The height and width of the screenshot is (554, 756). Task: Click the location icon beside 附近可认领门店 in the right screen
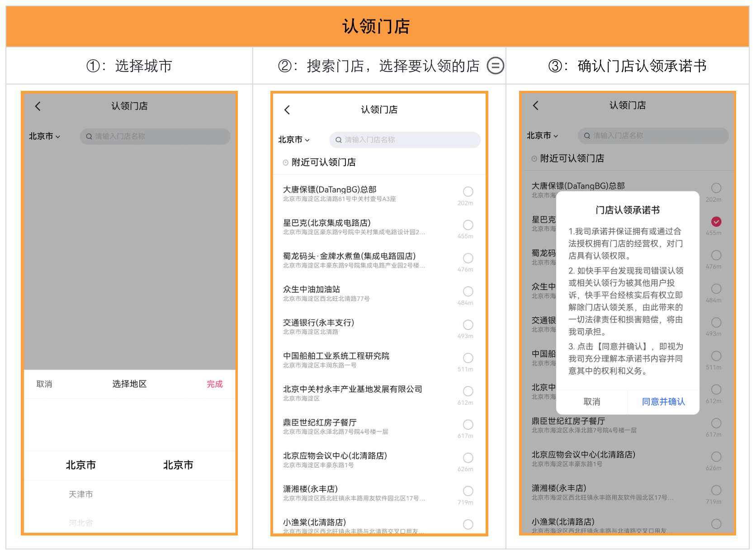pyautogui.click(x=534, y=159)
